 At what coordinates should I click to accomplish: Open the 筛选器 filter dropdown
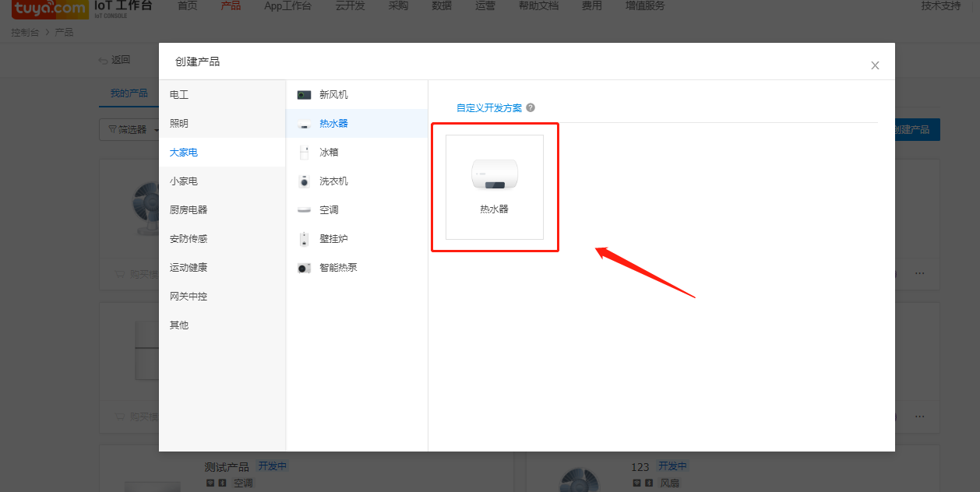coord(132,129)
